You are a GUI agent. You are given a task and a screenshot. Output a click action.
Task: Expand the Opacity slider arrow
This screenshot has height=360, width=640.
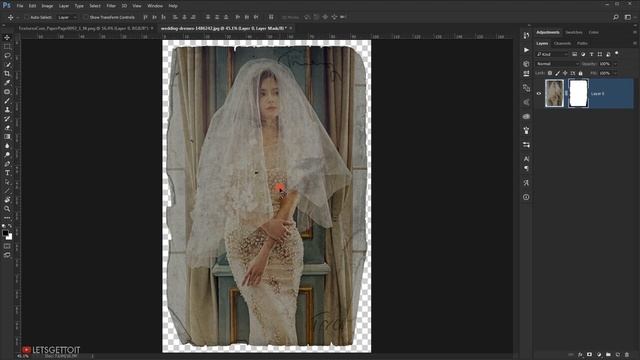[x=615, y=64]
